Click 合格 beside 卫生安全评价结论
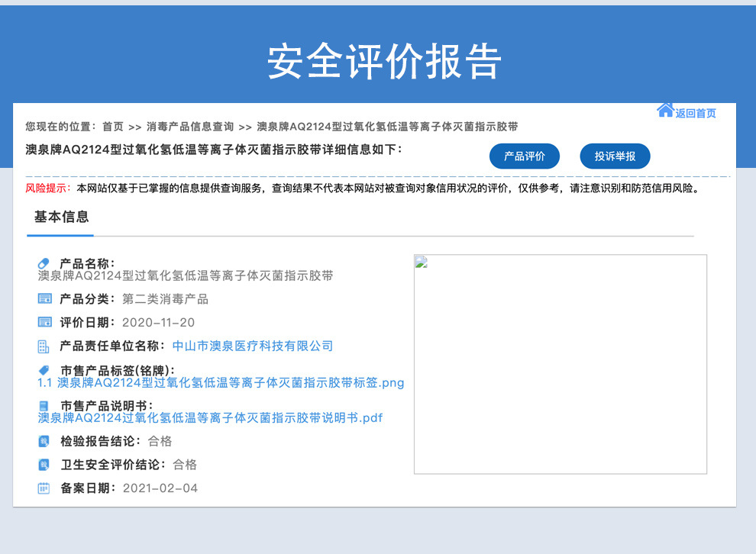Image resolution: width=756 pixels, height=554 pixels. point(185,465)
